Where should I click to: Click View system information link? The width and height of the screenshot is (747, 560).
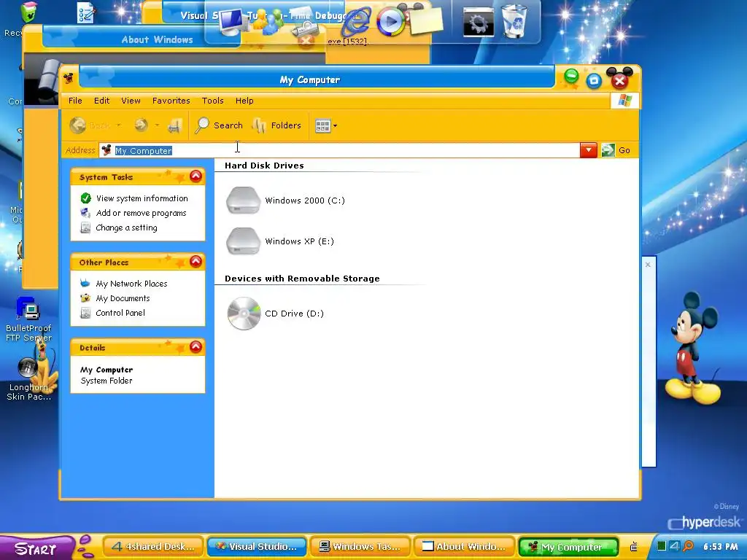tap(142, 198)
